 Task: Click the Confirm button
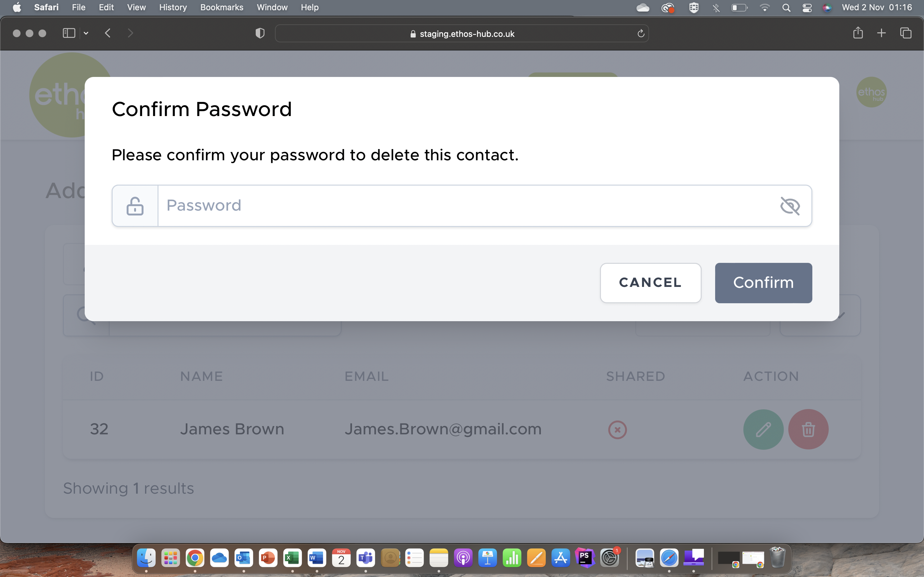[763, 283]
